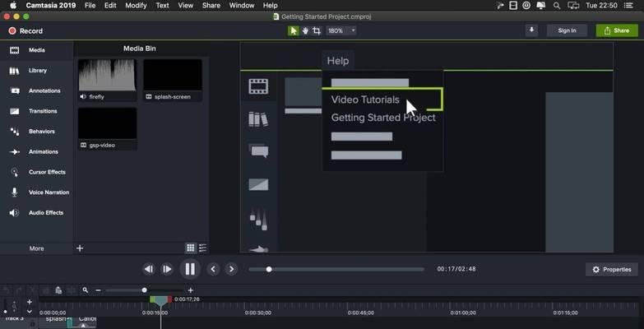Image resolution: width=644 pixels, height=329 pixels.
Task: Select the Crop tool
Action: pyautogui.click(x=317, y=30)
